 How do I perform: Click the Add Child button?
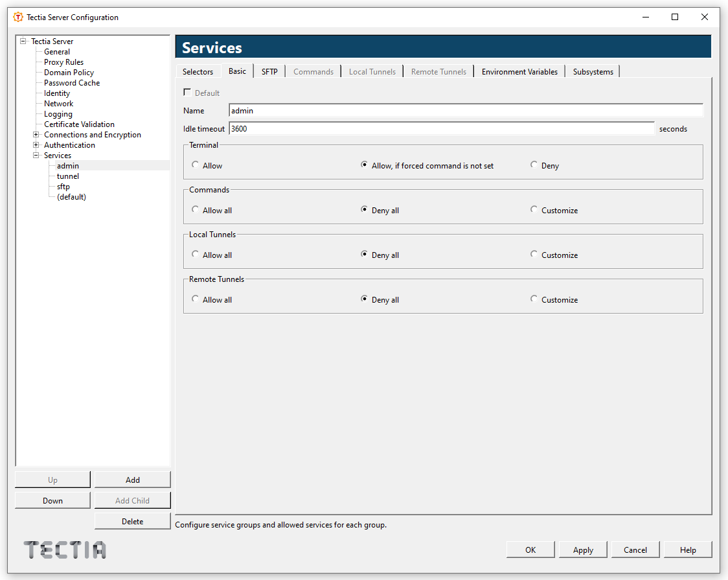133,500
